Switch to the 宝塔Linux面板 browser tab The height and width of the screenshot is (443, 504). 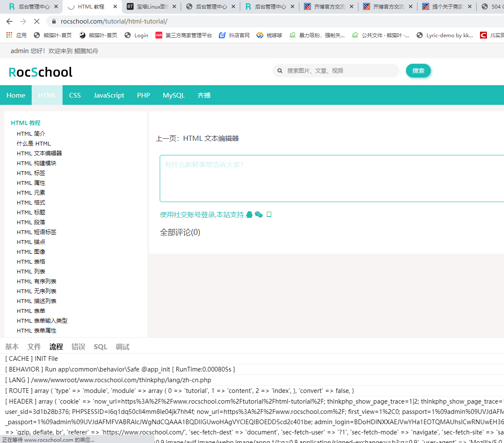[148, 7]
